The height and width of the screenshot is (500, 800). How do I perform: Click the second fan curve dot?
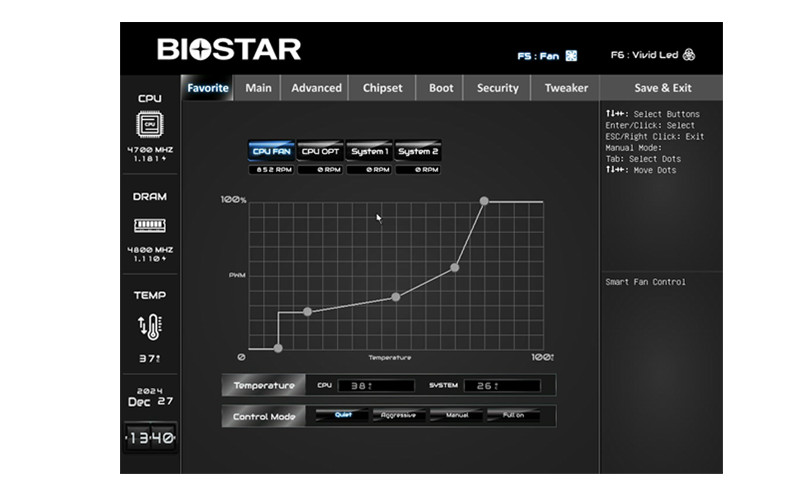(x=307, y=312)
